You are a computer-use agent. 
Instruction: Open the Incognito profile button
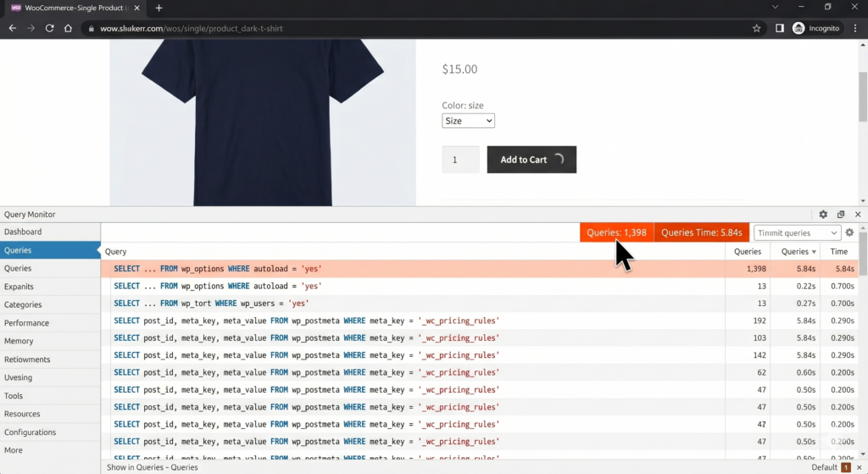point(816,28)
